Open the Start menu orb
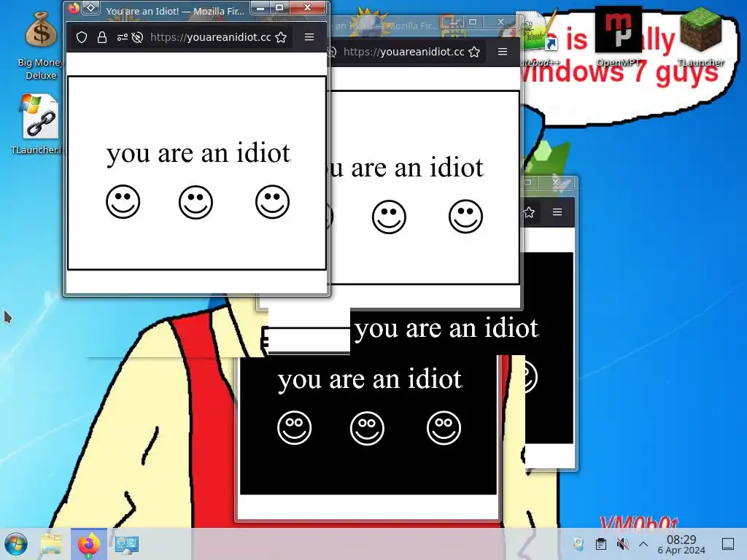Image resolution: width=747 pixels, height=560 pixels. pyautogui.click(x=16, y=543)
